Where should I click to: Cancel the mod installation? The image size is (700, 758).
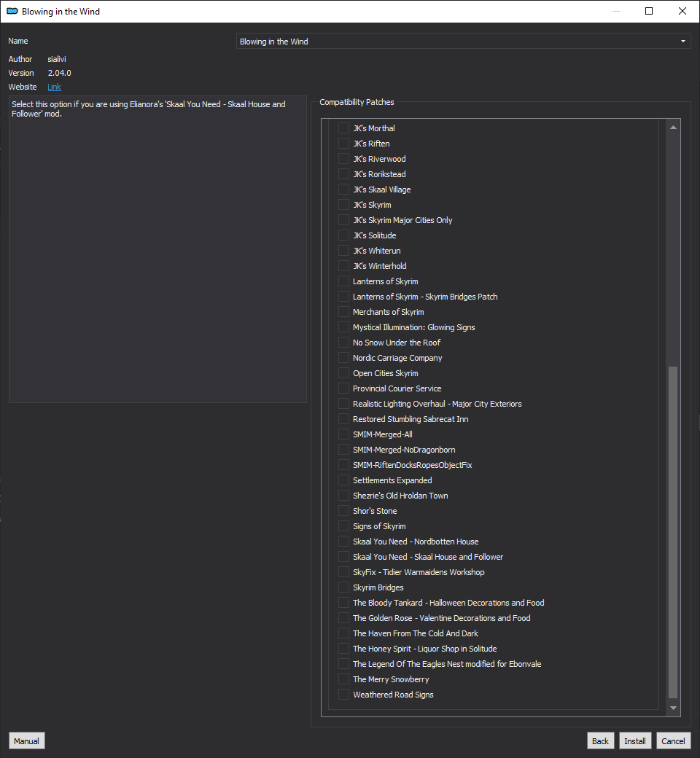tap(673, 741)
